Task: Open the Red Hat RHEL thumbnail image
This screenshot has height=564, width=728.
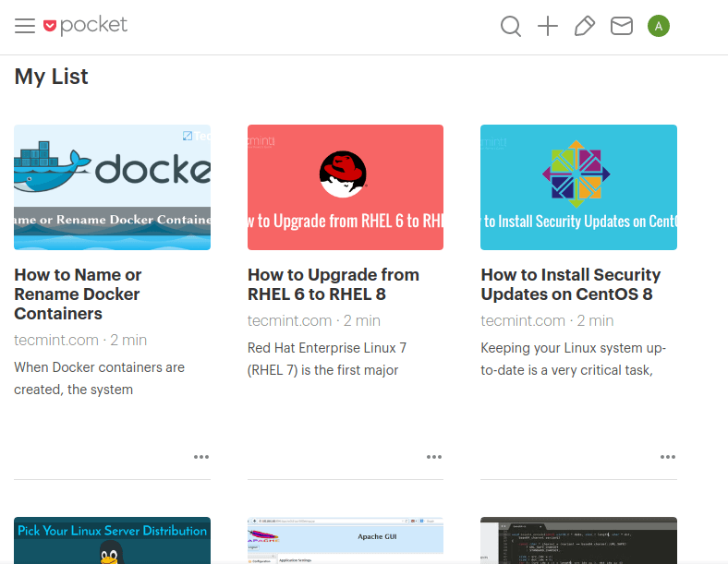Action: (346, 187)
